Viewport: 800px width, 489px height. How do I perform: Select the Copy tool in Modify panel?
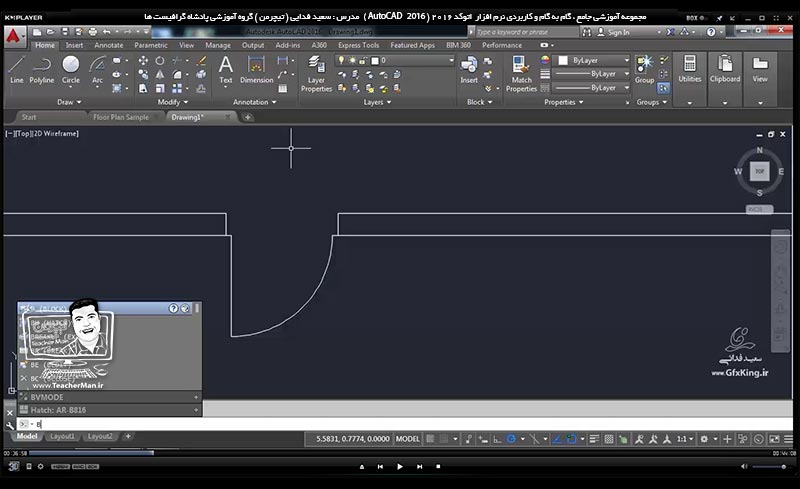143,75
